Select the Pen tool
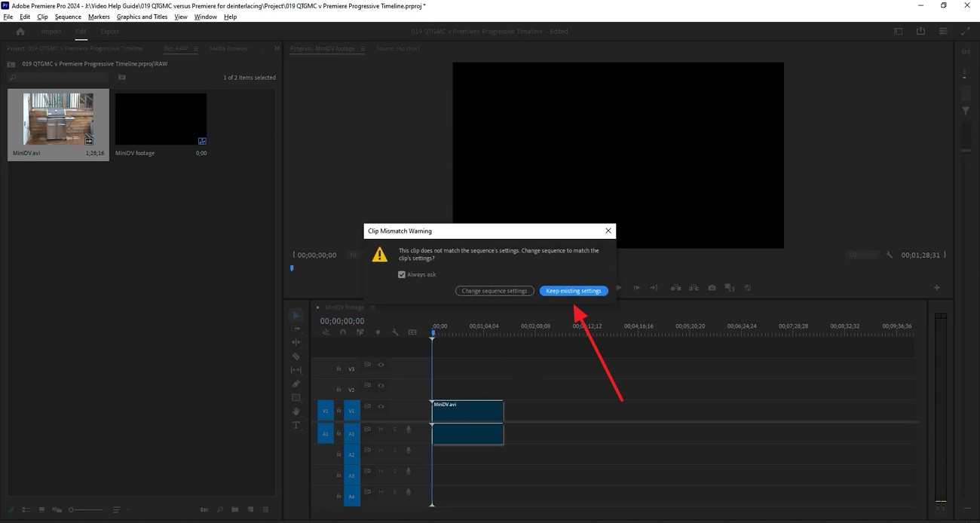The height and width of the screenshot is (523, 980). click(x=296, y=384)
